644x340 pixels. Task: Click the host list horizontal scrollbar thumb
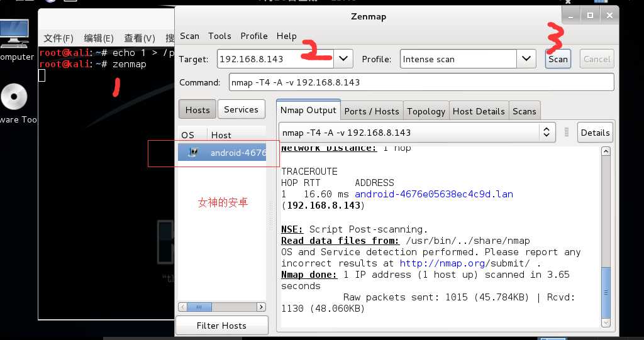(x=199, y=307)
